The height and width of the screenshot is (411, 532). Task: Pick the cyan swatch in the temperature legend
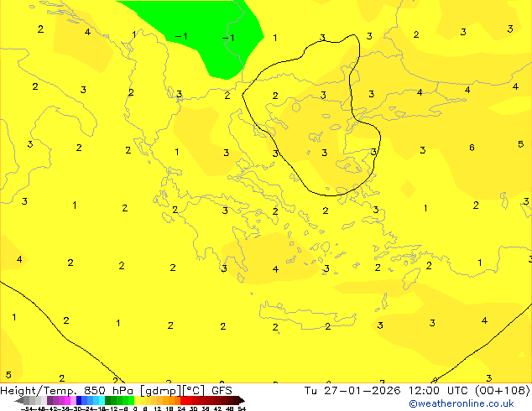point(102,401)
